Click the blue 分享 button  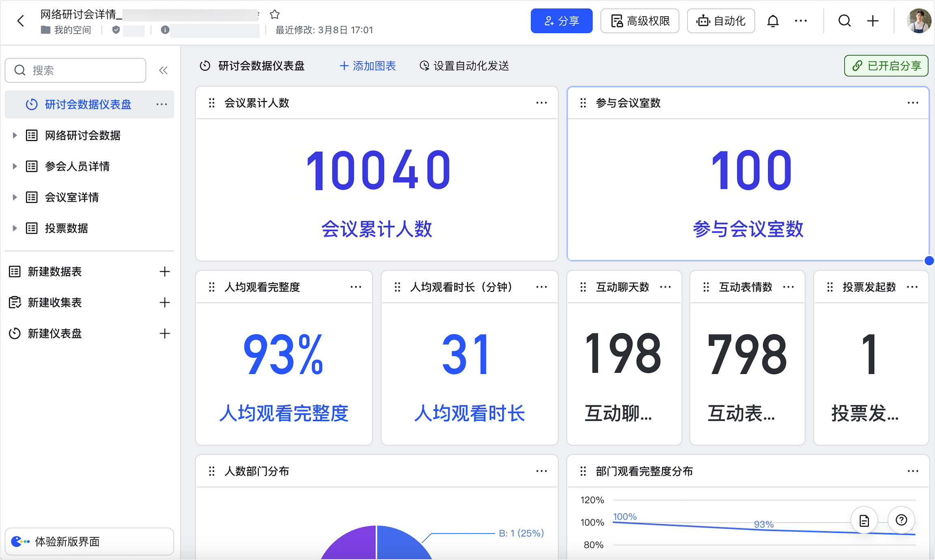(562, 21)
